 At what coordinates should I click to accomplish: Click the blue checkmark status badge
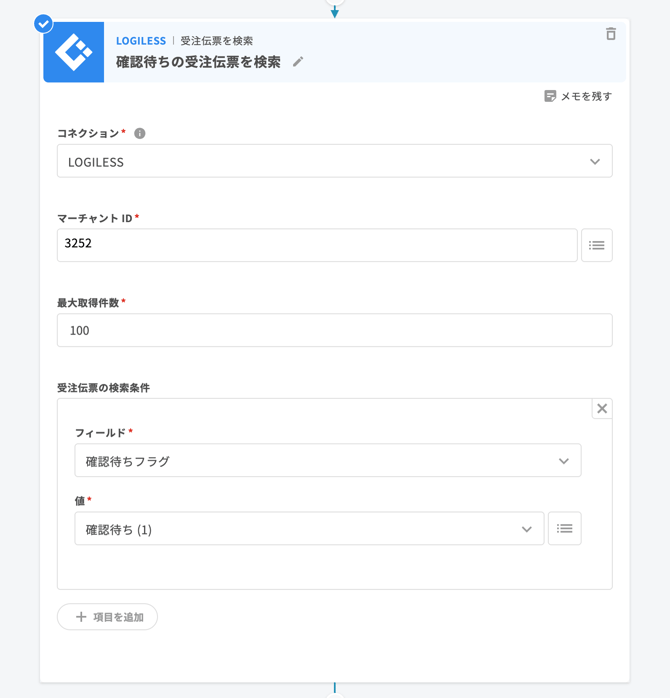(x=43, y=23)
